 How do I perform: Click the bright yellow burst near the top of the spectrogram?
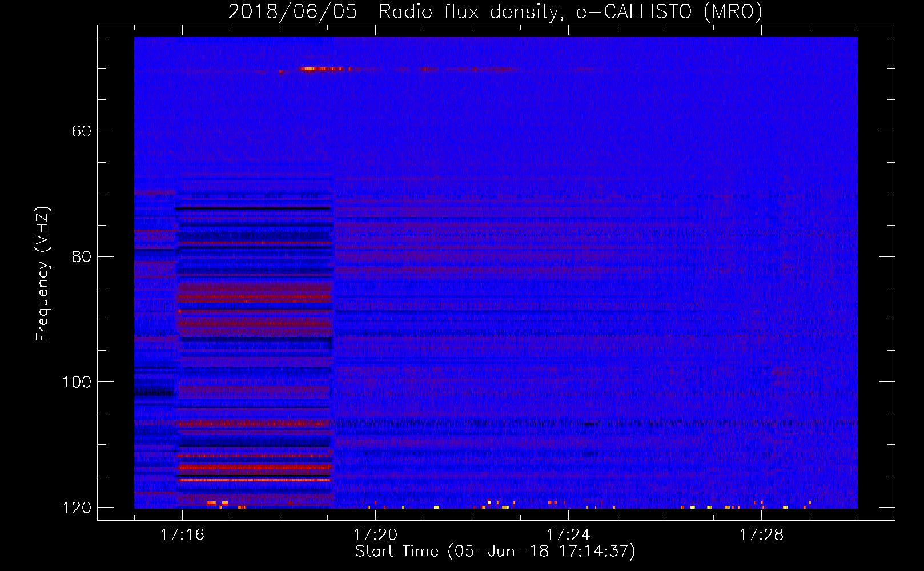(326, 69)
